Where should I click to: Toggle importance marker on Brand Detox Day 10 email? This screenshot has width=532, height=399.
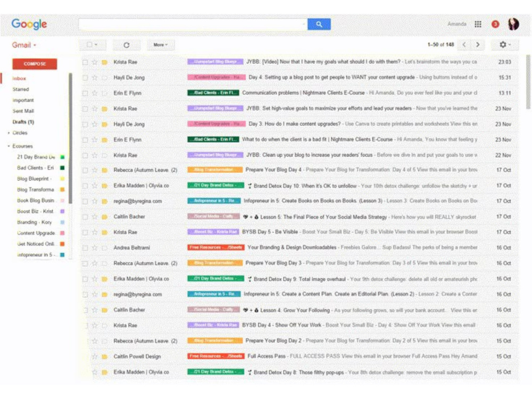pyautogui.click(x=105, y=186)
